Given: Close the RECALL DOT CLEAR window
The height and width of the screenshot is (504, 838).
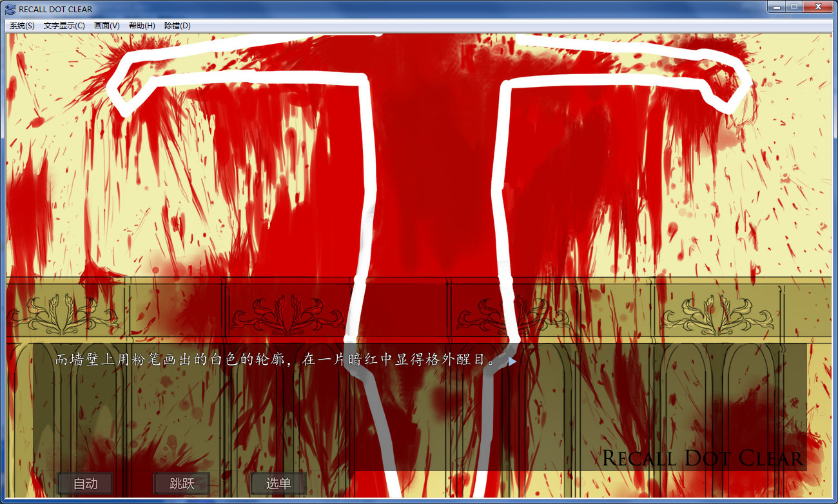Looking at the screenshot, I should click(x=818, y=7).
